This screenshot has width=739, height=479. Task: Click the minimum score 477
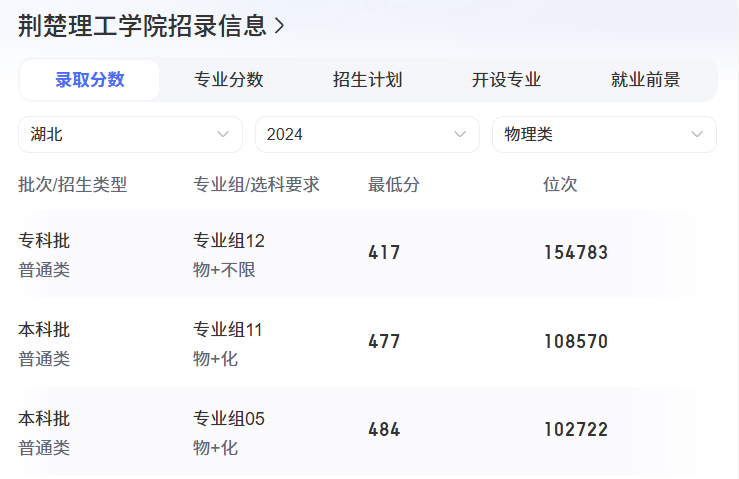pyautogui.click(x=384, y=341)
